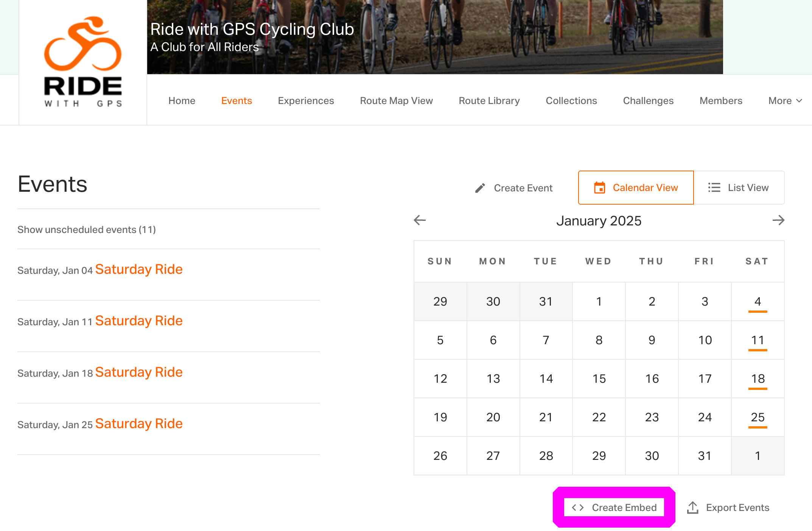Expand the More navigation dropdown
The height and width of the screenshot is (531, 812).
pyautogui.click(x=785, y=101)
